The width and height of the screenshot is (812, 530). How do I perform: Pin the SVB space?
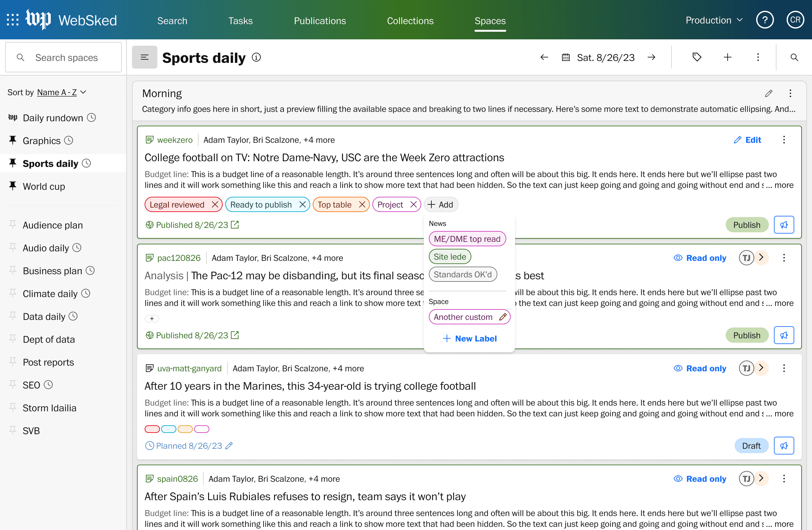click(13, 430)
